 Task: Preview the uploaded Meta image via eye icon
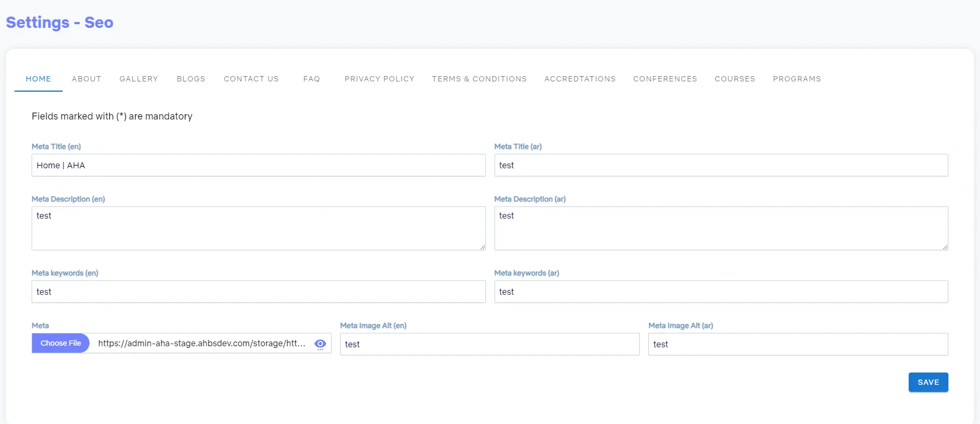(320, 344)
